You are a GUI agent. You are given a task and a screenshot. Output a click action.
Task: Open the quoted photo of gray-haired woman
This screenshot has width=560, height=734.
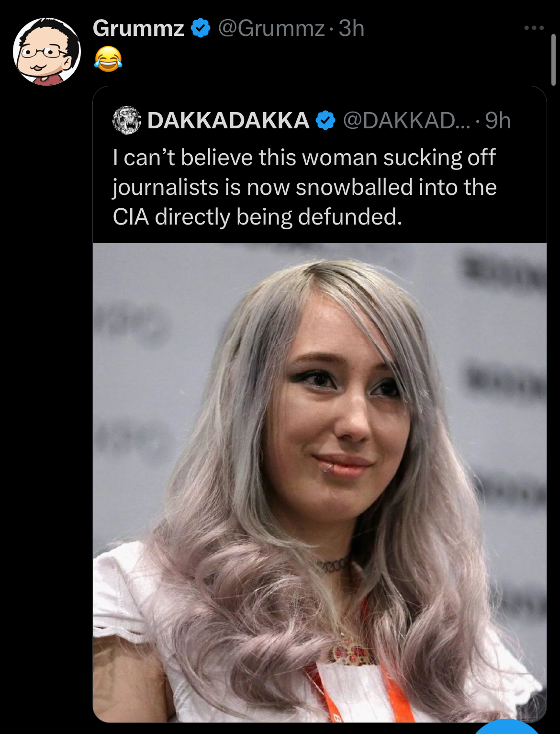pos(320,483)
